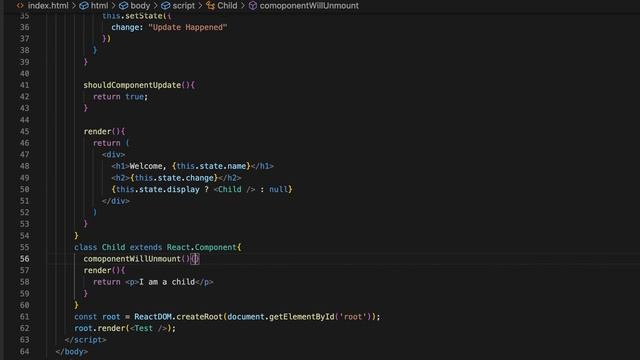Click 'change:' property key on line 36
This screenshot has width=640, height=360.
pos(127,27)
